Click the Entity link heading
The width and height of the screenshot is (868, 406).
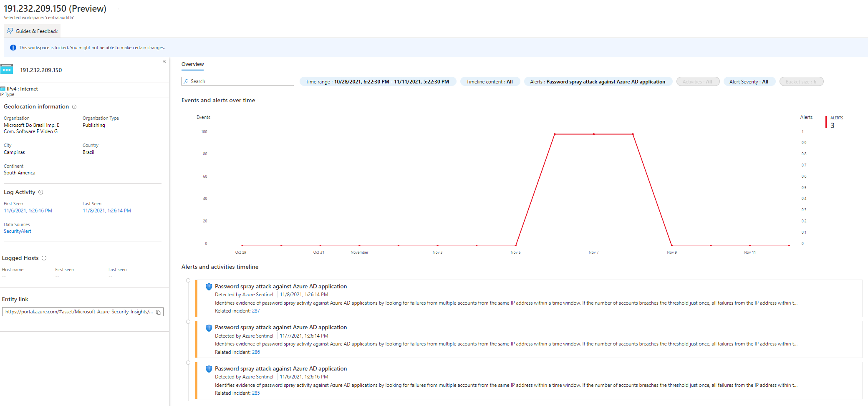15,300
